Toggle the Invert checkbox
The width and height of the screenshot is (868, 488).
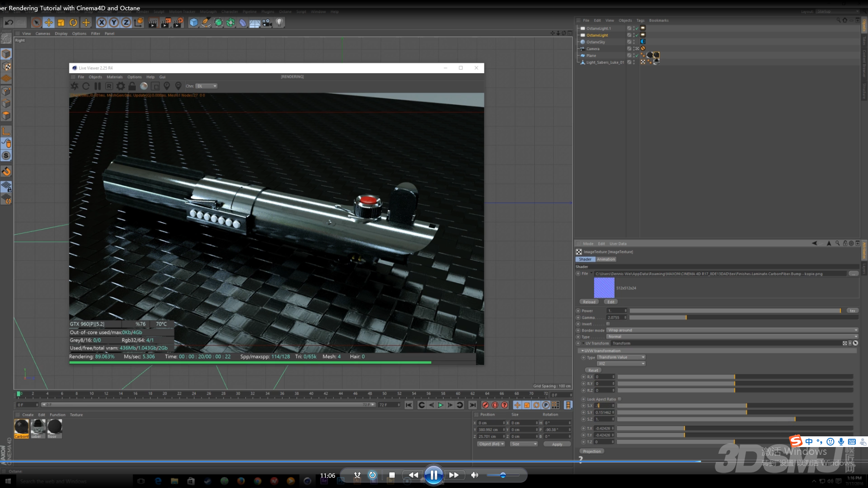(608, 324)
